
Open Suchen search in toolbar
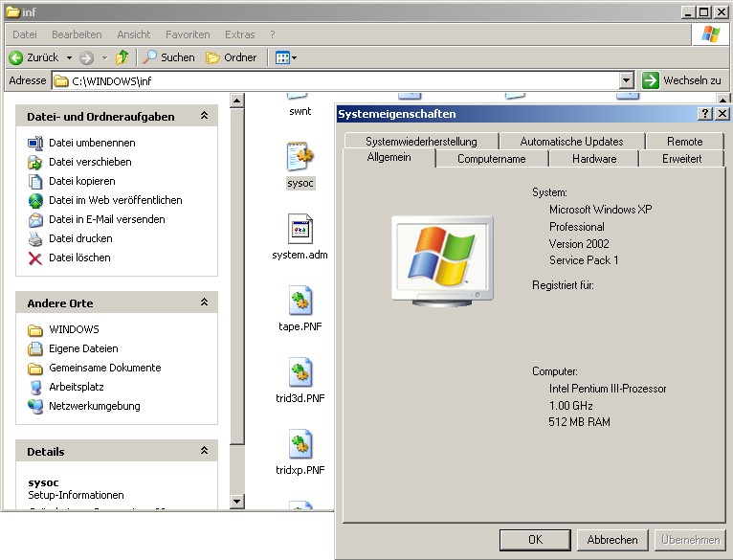(x=168, y=57)
